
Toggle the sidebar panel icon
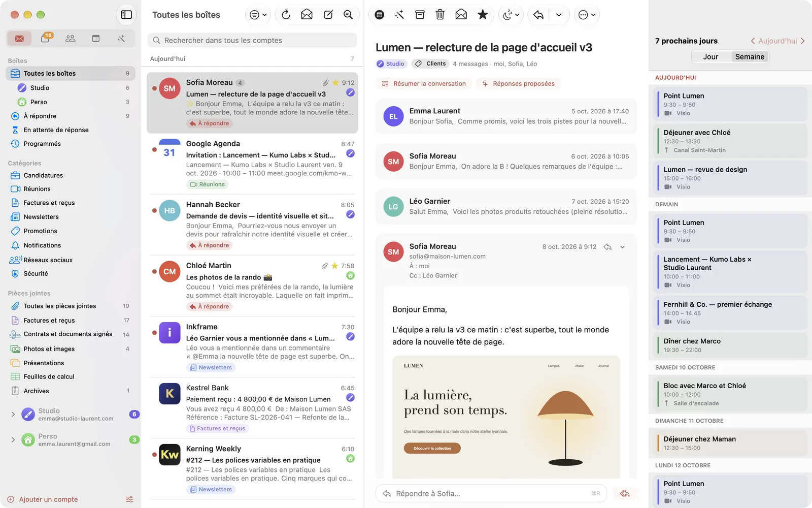point(126,15)
